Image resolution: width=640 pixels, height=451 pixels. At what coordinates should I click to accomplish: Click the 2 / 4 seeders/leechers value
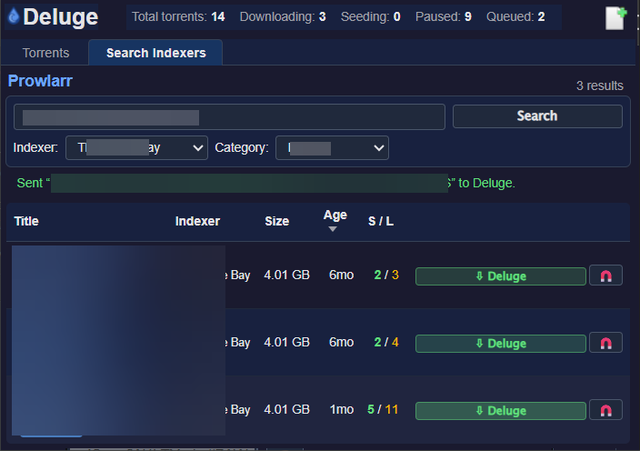point(386,342)
